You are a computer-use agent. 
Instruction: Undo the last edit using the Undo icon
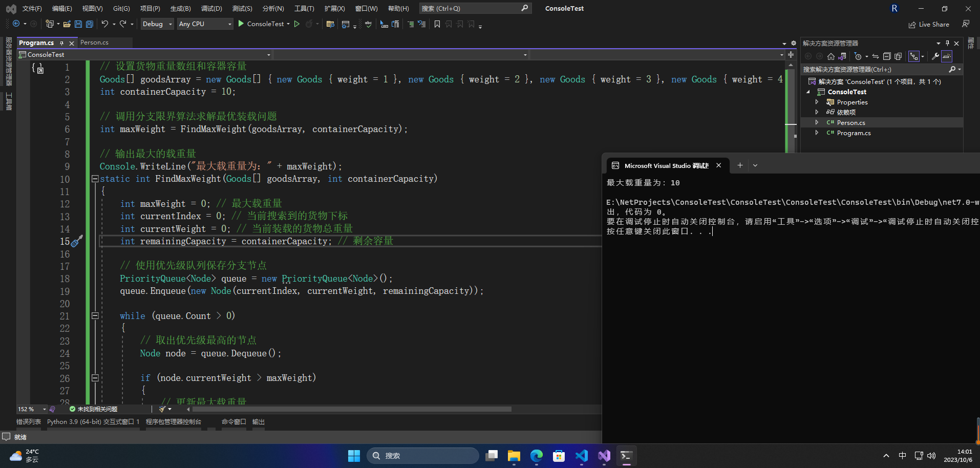[x=105, y=24]
